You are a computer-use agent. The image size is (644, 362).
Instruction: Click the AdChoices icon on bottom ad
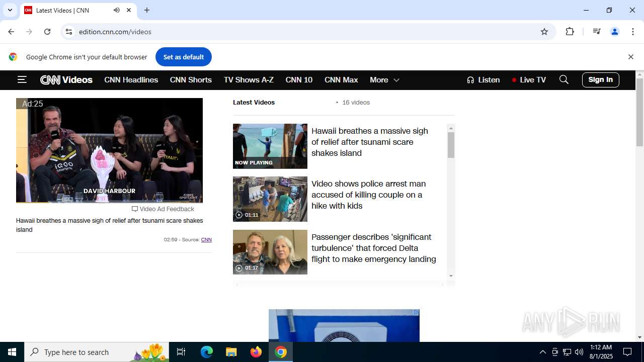416,312
